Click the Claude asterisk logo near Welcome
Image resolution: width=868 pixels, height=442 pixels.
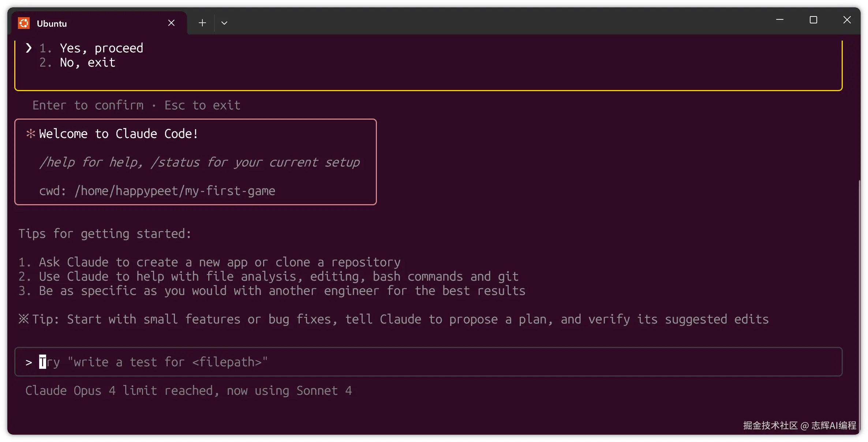(31, 134)
